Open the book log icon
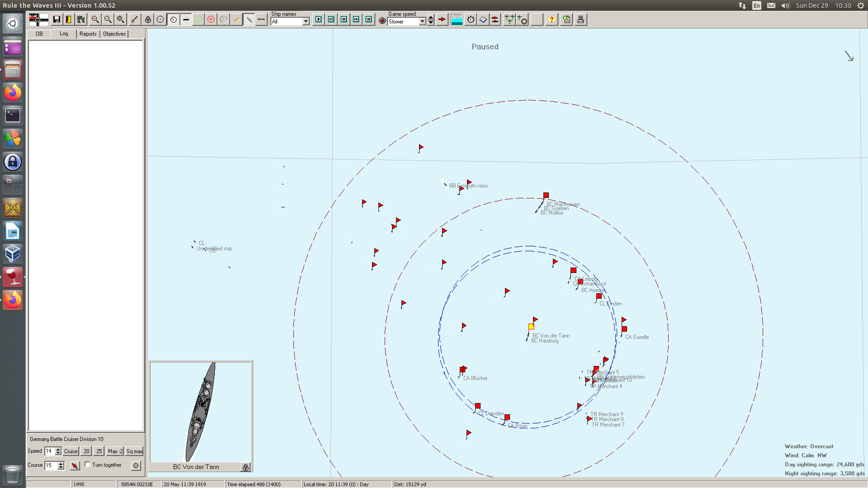Viewport: 868px width, 488px height. point(483,19)
